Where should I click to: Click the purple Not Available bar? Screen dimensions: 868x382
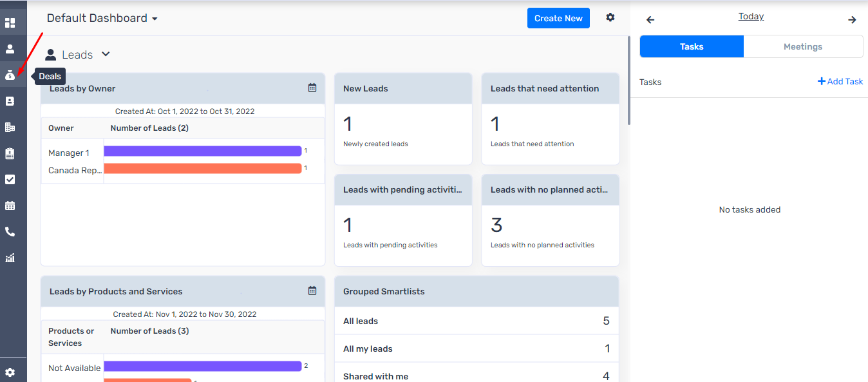click(x=203, y=366)
